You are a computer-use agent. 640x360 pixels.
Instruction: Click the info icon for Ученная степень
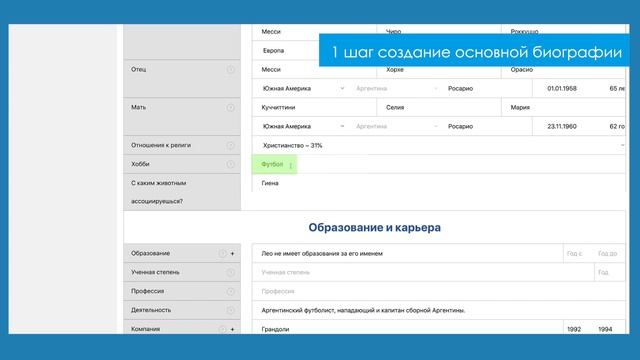click(x=230, y=273)
